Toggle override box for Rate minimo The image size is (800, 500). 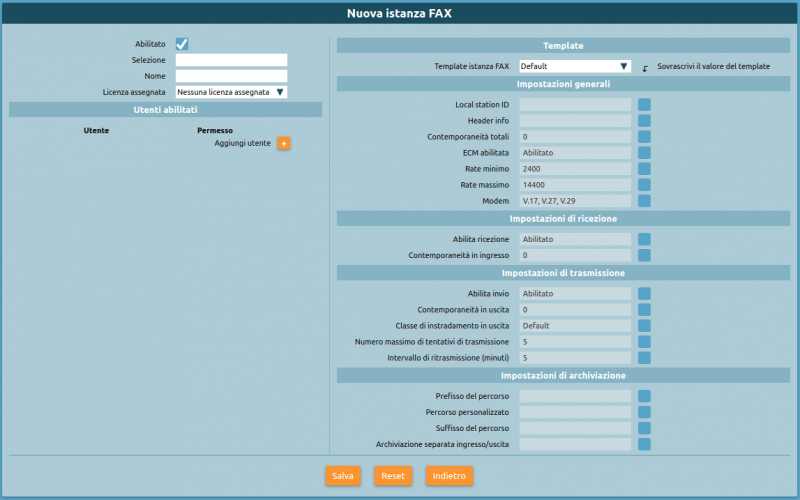pyautogui.click(x=645, y=169)
